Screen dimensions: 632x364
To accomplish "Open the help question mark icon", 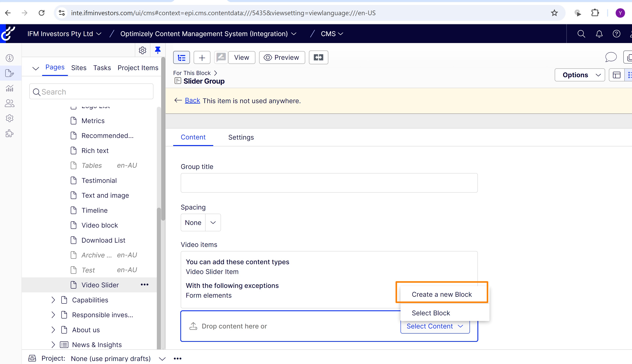I will point(616,34).
